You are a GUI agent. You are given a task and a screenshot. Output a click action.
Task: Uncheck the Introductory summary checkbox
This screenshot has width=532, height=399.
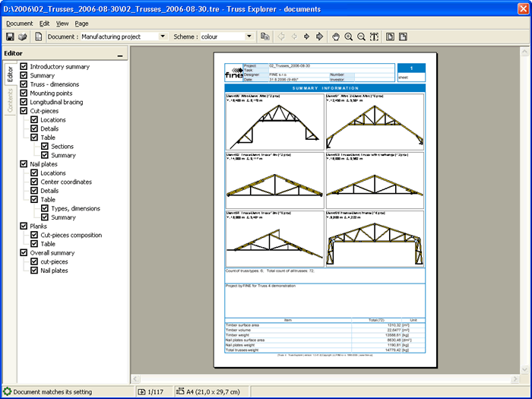[x=24, y=67]
